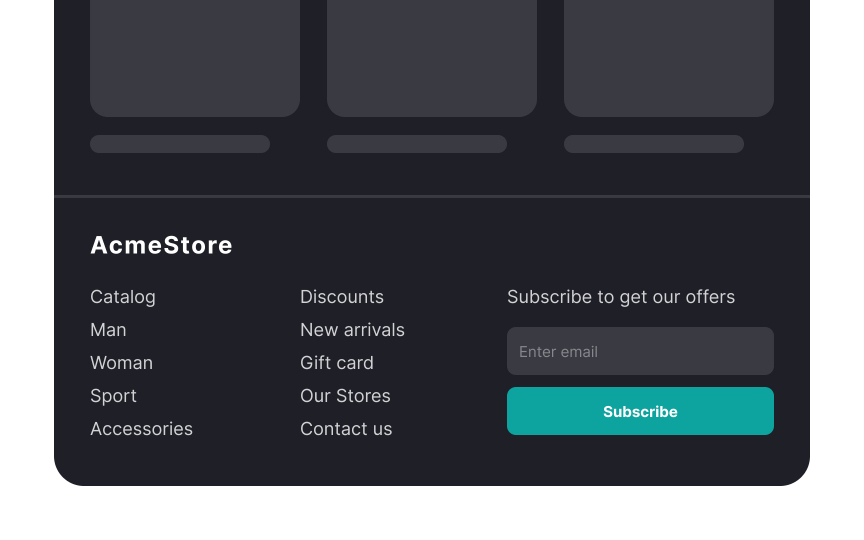This screenshot has height=540, width=864.
Task: Click the Gift card link
Action: click(337, 363)
